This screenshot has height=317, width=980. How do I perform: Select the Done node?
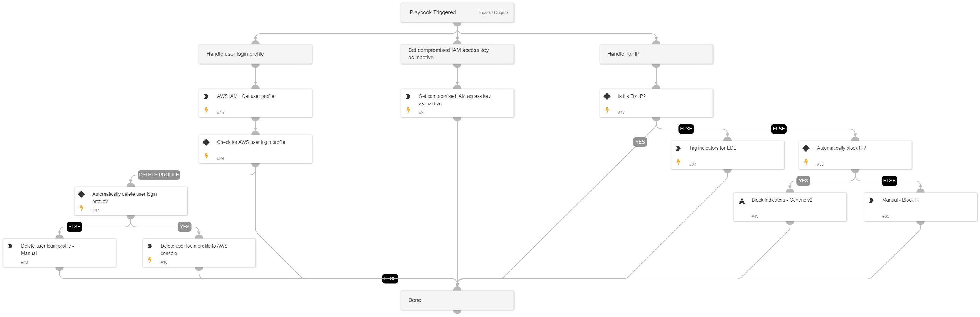(x=457, y=300)
